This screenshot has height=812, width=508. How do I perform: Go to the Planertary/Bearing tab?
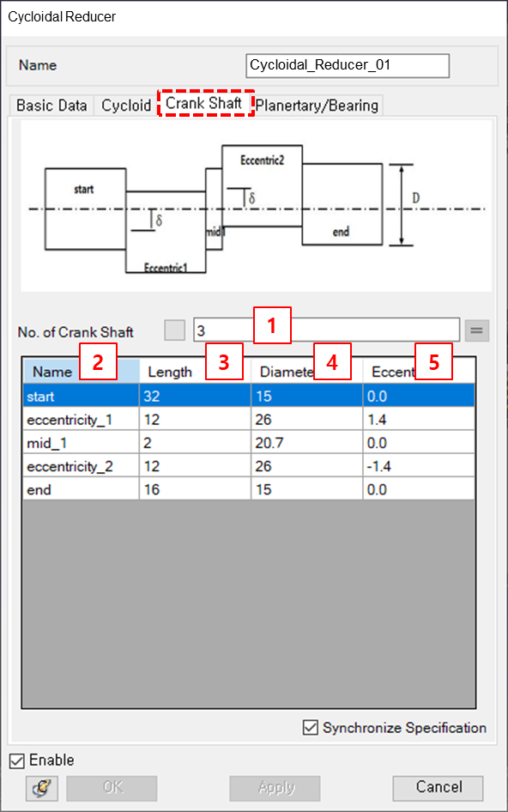[x=317, y=105]
